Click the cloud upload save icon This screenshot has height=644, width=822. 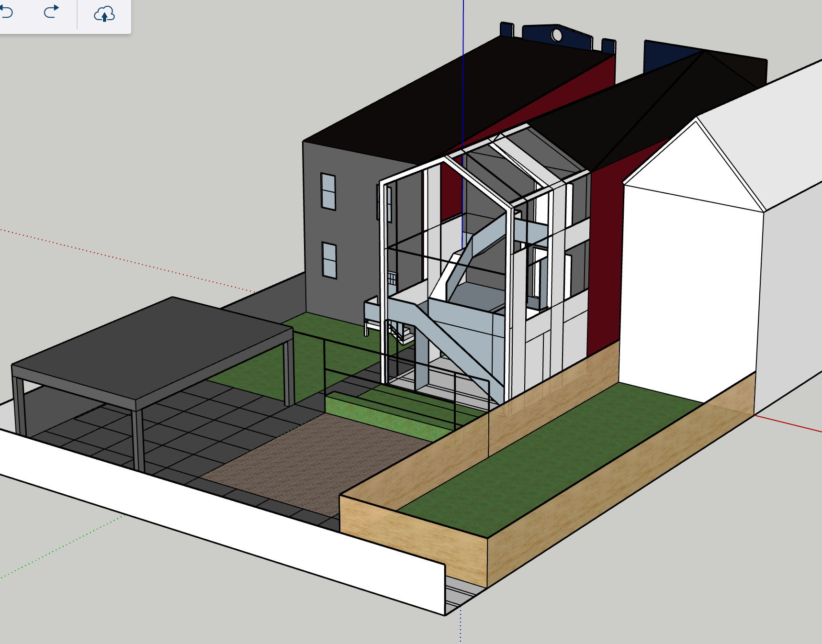tap(104, 14)
